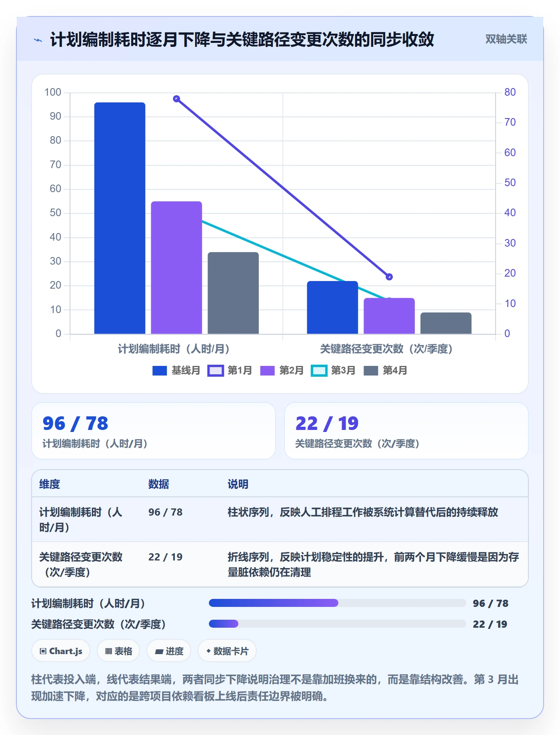The width and height of the screenshot is (560, 735).
Task: Click the 22 / 19 data card
Action: [x=406, y=431]
